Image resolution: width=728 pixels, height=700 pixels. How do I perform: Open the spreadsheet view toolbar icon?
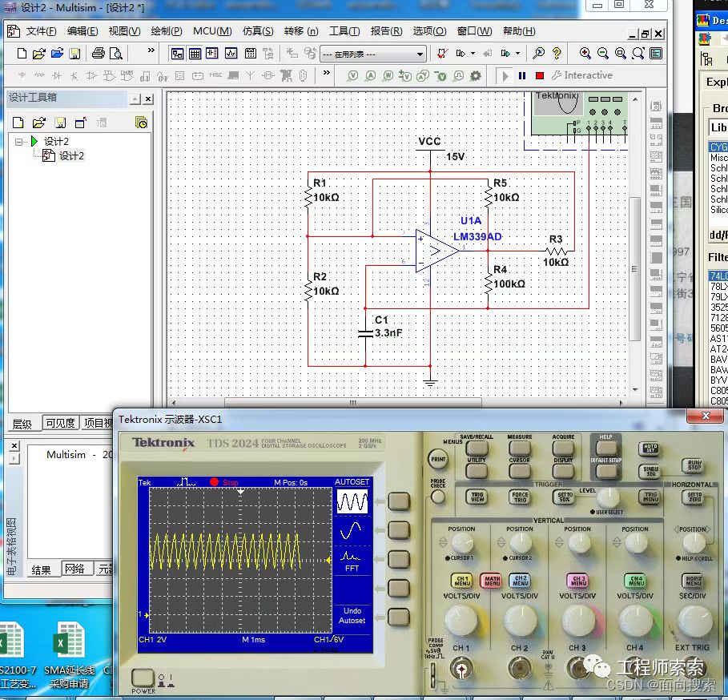[195, 54]
